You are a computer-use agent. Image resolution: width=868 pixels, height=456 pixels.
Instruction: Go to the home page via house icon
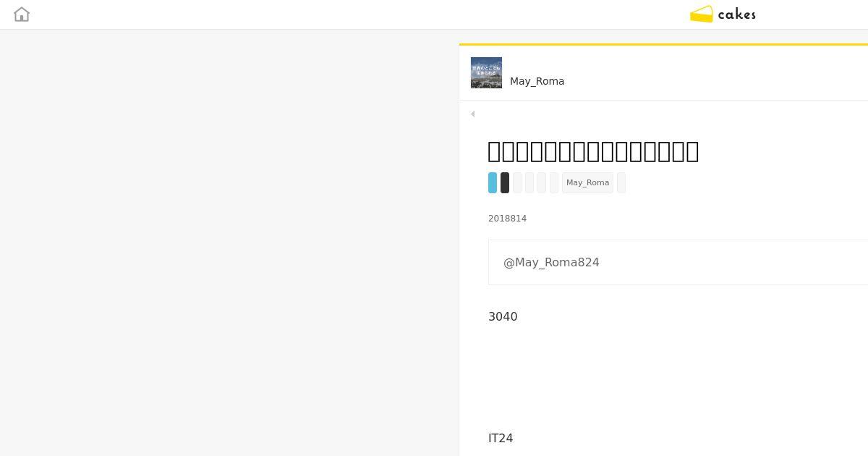[22, 14]
